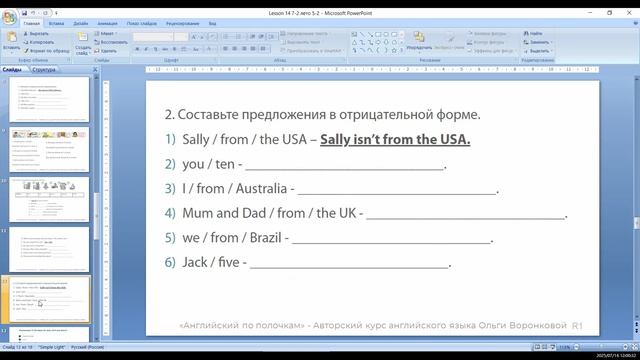The width and height of the screenshot is (640, 360).
Task: Click the align text left icon
Action: pyautogui.click(x=226, y=49)
